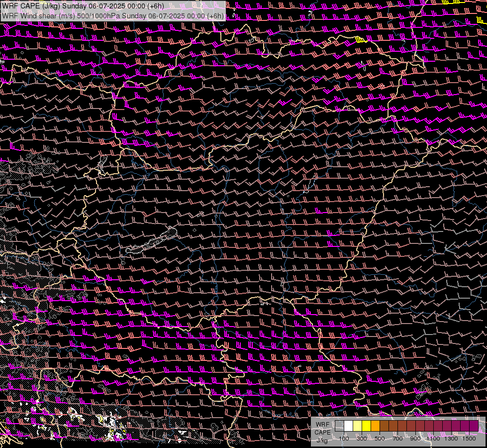Viewport: 487px width, 448px height.
Task: Click the "WRF Wind shear (m/s) 500/1000hPa" title line
Action: [x=112, y=16]
